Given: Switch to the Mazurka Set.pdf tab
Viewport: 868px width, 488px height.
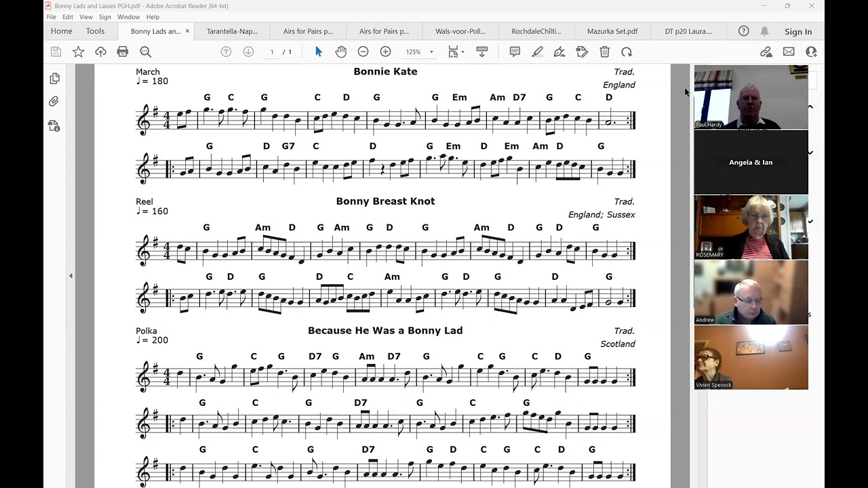Looking at the screenshot, I should (612, 31).
